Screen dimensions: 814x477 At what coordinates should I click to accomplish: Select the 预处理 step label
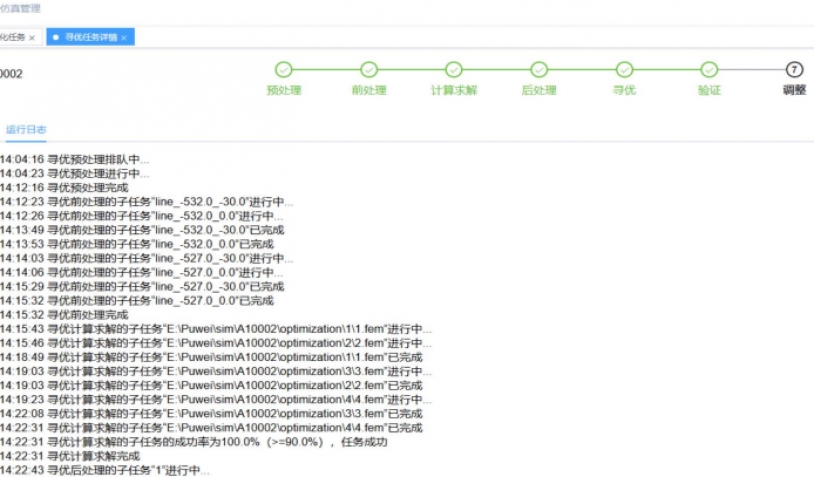[284, 90]
